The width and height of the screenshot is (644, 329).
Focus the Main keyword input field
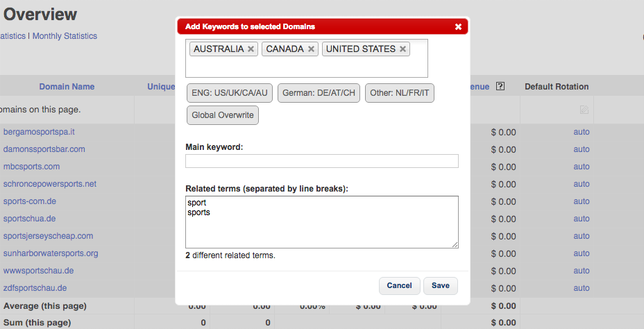pos(321,161)
